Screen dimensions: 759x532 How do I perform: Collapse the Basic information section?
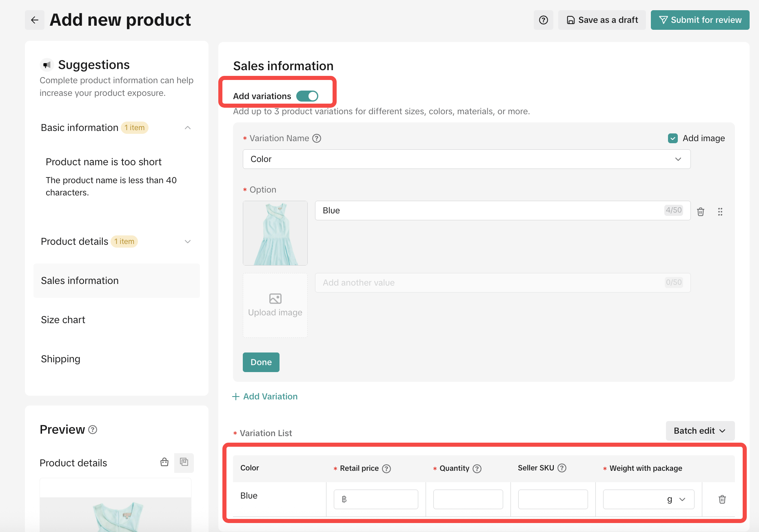click(187, 128)
